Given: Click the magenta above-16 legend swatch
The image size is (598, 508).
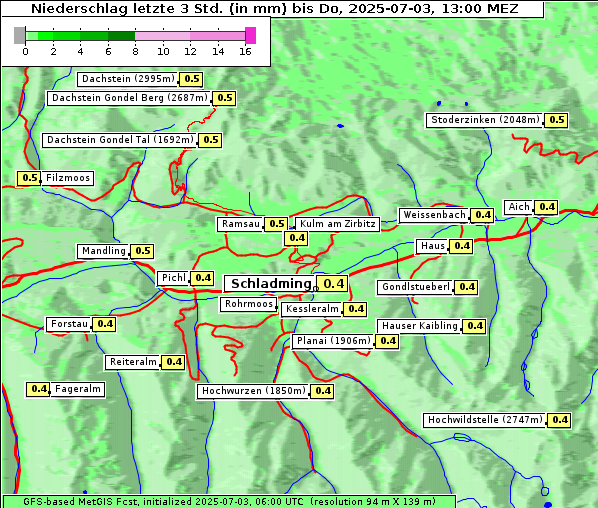Looking at the screenshot, I should 250,35.
